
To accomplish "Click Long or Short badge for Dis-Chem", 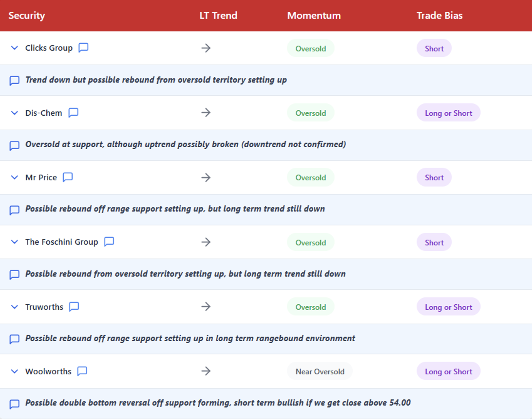I will (448, 113).
